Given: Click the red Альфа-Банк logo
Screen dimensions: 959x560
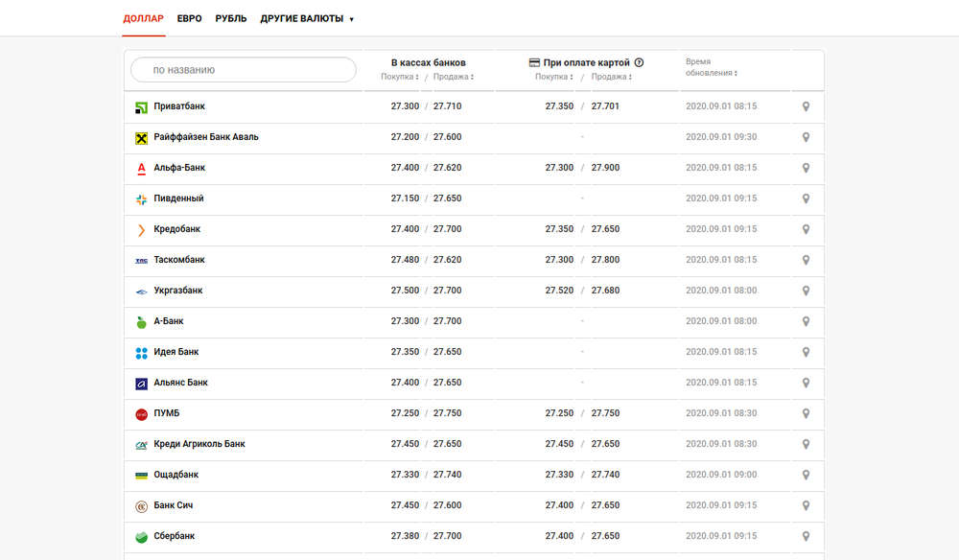Looking at the screenshot, I should (141, 169).
